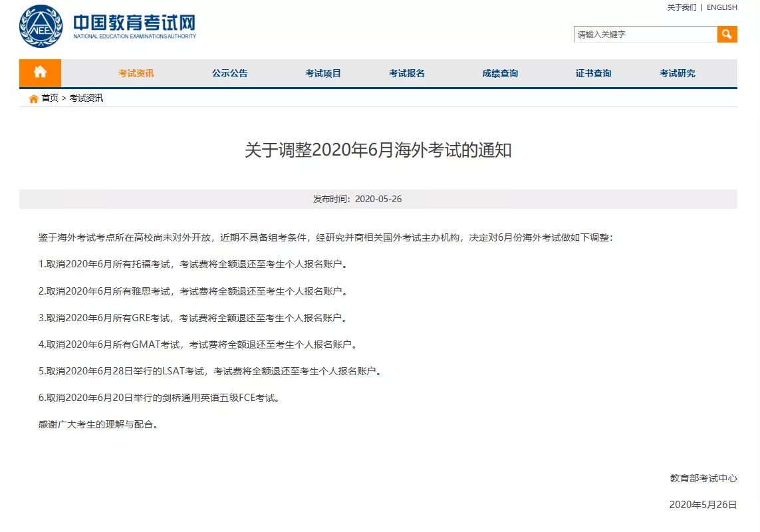Open the 考试资讯 navigation tab
Viewport: 760px width, 532px height.
coord(136,73)
